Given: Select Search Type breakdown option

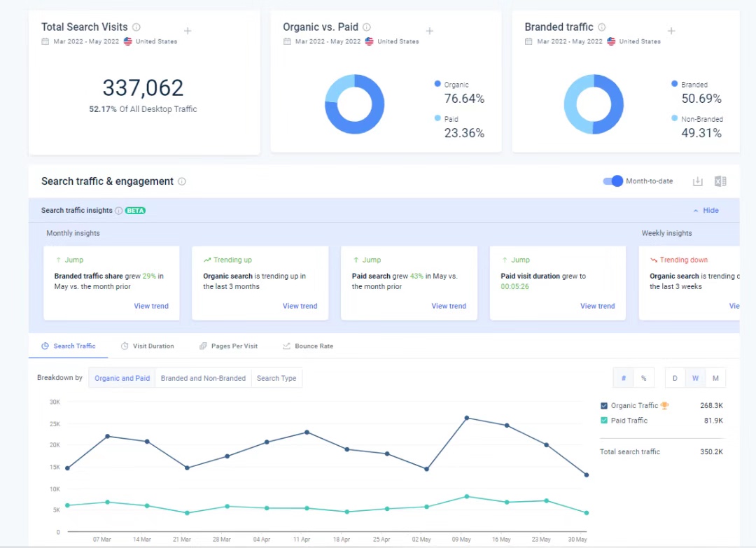Looking at the screenshot, I should coord(276,378).
